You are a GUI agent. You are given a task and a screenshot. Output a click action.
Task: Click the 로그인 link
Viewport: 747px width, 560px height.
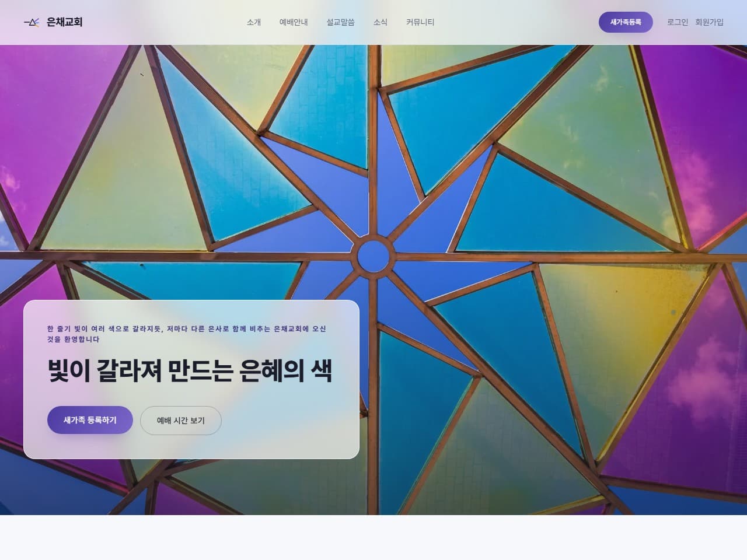pyautogui.click(x=678, y=22)
